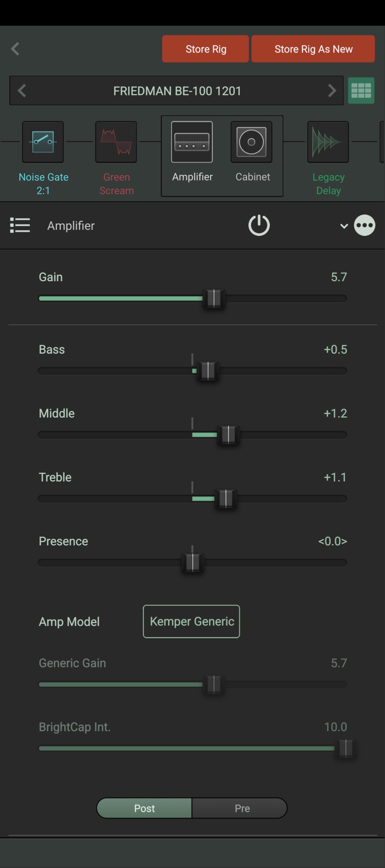
Task: Click the Gain slider handle
Action: click(x=214, y=298)
